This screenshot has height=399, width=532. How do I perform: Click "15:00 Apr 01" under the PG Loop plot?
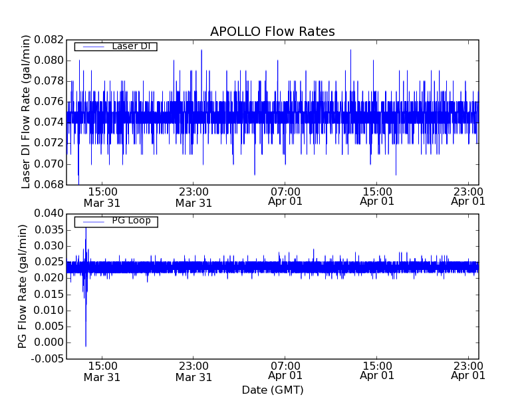[x=376, y=371]
